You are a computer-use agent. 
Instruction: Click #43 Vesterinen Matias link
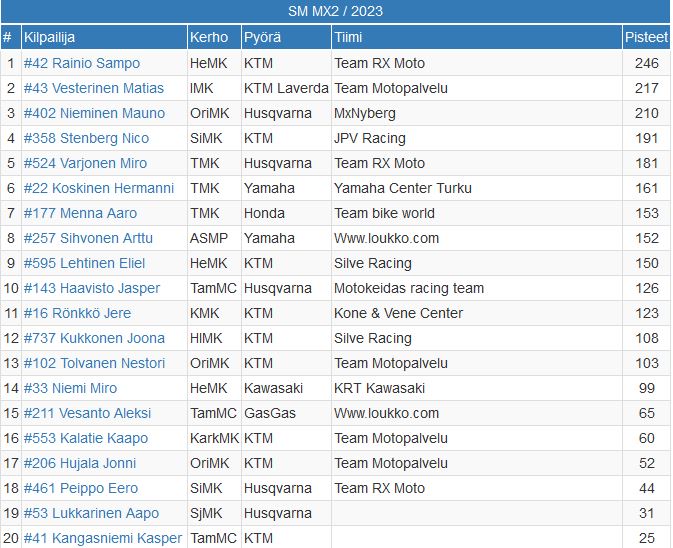(94, 88)
